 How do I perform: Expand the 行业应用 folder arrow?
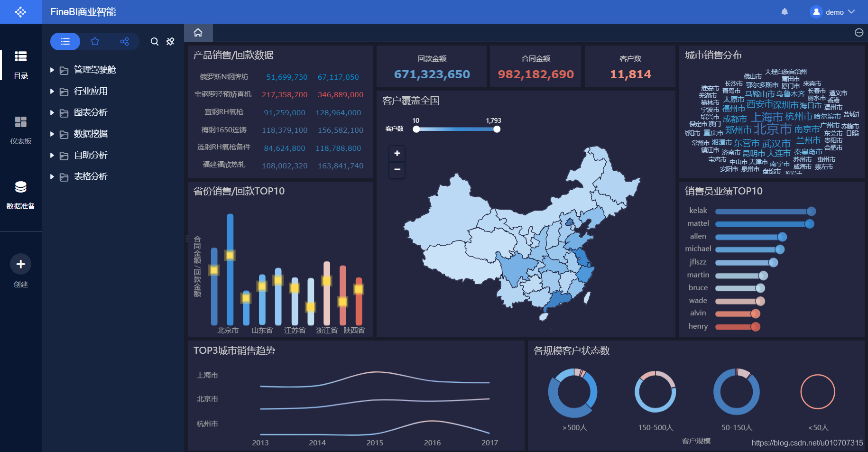coord(52,91)
